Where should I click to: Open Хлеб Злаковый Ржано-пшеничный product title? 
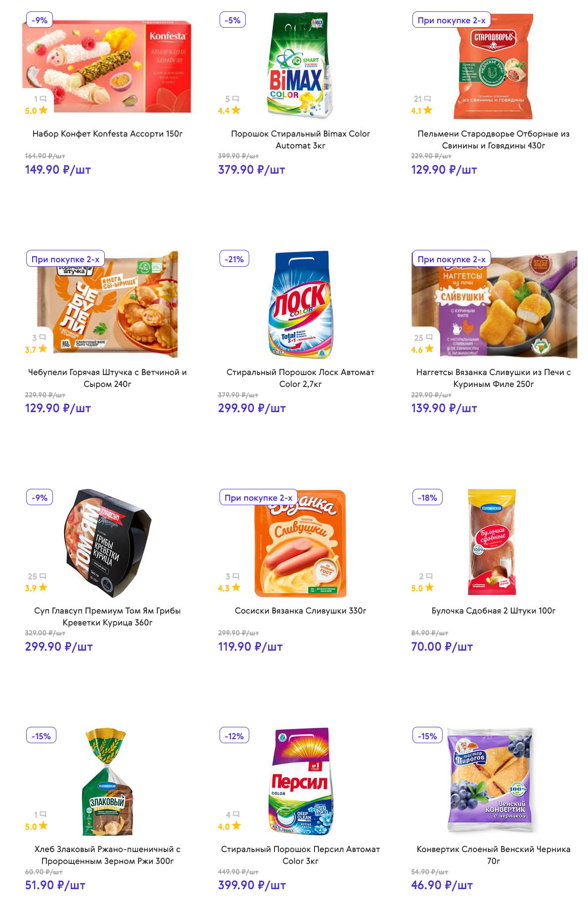(x=107, y=855)
